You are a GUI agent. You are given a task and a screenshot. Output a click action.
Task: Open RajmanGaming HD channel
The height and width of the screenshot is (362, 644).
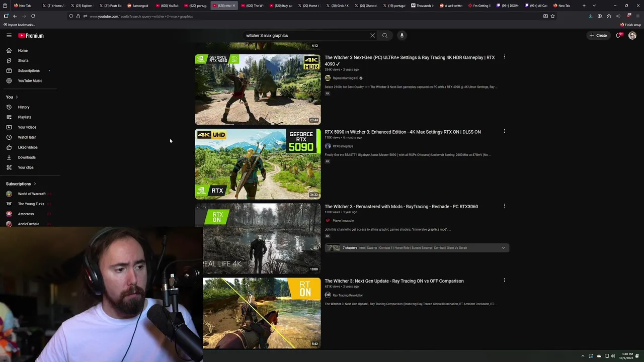345,78
